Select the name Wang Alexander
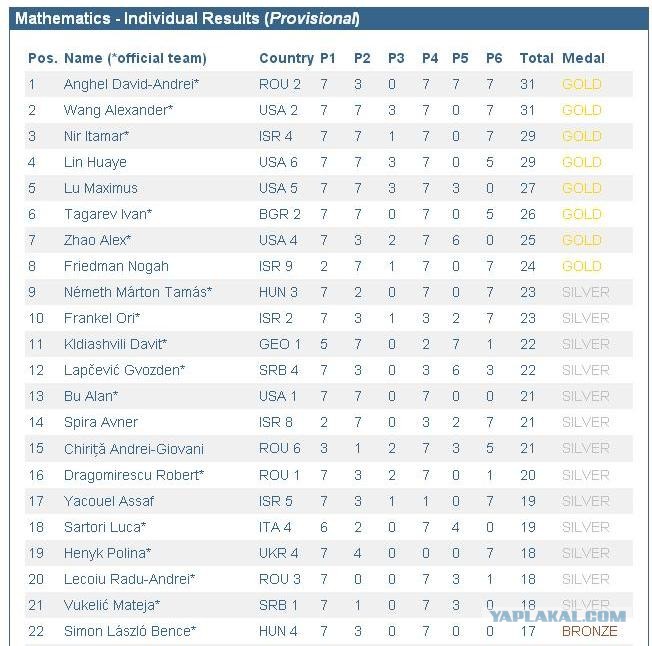Viewport: 652px width, 646px height. pos(118,111)
